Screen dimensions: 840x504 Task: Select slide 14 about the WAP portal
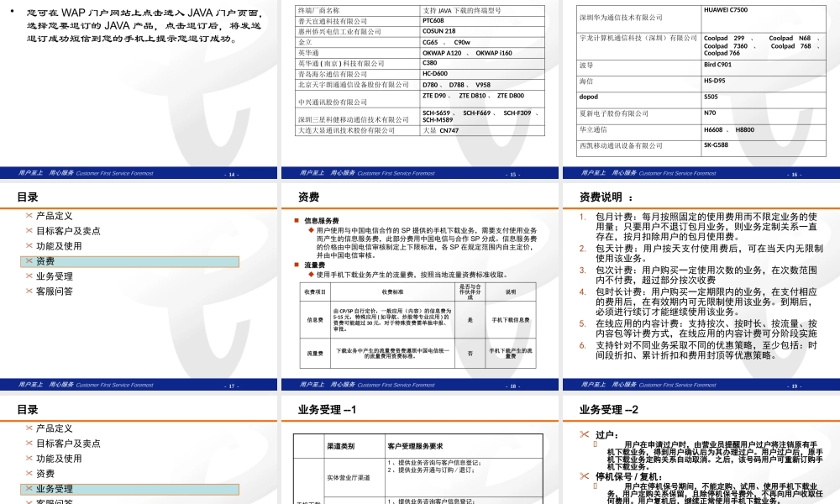[x=139, y=89]
